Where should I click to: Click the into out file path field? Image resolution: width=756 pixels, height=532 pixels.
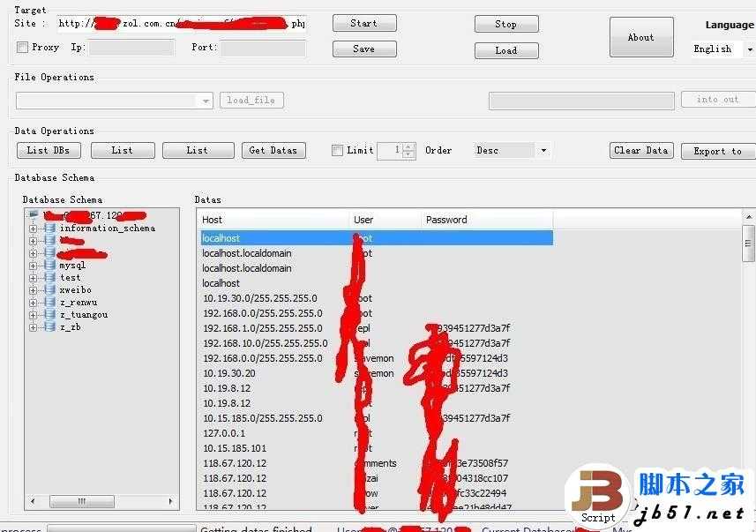(581, 101)
